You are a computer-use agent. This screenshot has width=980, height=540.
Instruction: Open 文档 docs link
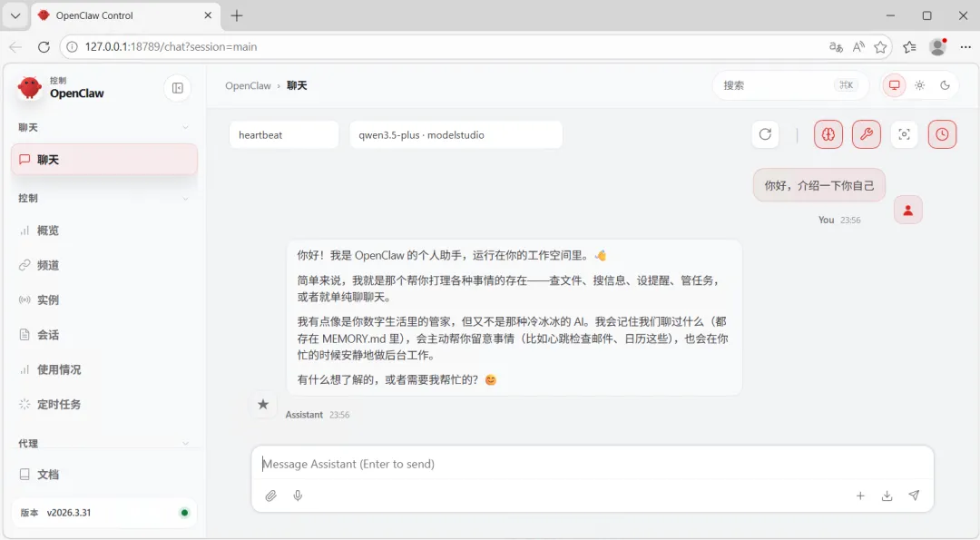(x=104, y=475)
